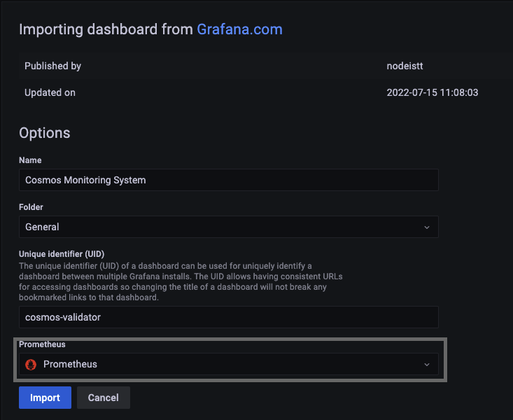The height and width of the screenshot is (420, 513).
Task: Click the Prometheus label above the selector
Action: 42,344
